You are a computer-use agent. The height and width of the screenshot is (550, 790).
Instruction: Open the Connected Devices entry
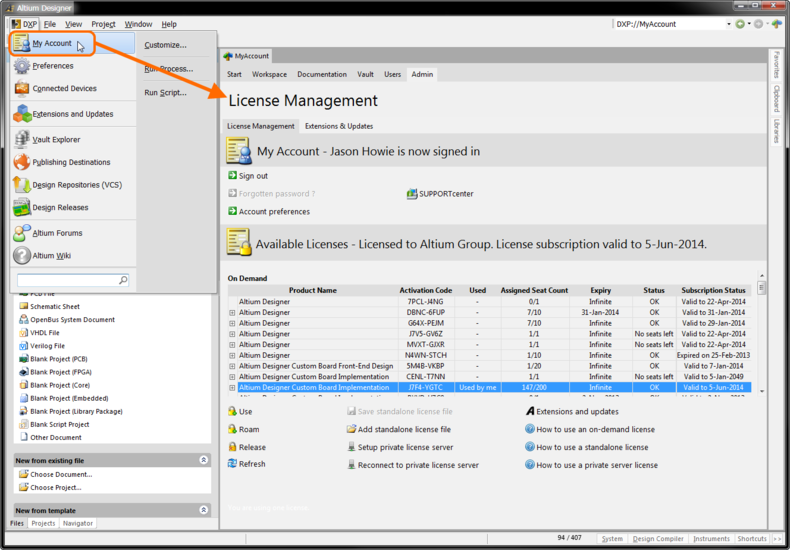tap(64, 89)
